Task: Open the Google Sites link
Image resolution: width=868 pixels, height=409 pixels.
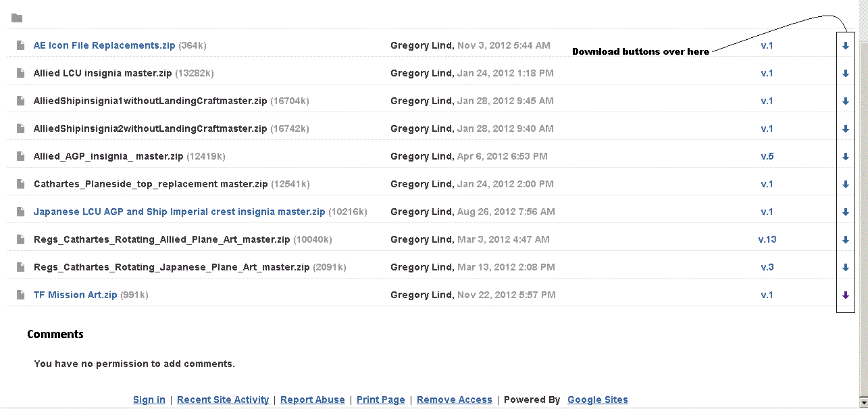Action: [x=597, y=400]
